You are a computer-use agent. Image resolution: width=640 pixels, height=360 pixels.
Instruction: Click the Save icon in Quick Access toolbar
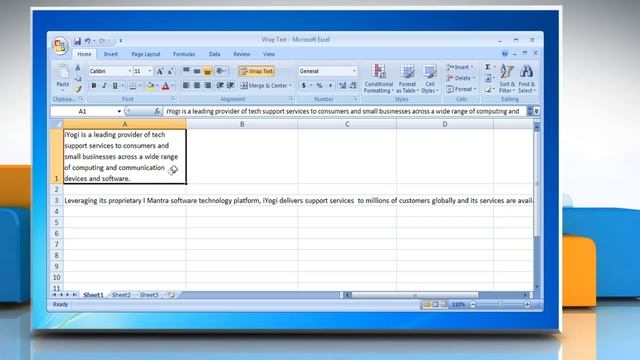[x=77, y=41]
